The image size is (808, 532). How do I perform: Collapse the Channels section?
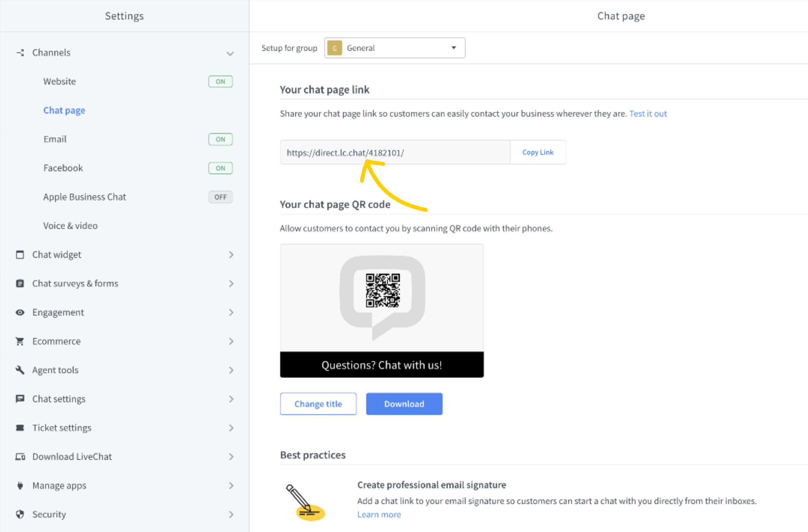tap(230, 53)
